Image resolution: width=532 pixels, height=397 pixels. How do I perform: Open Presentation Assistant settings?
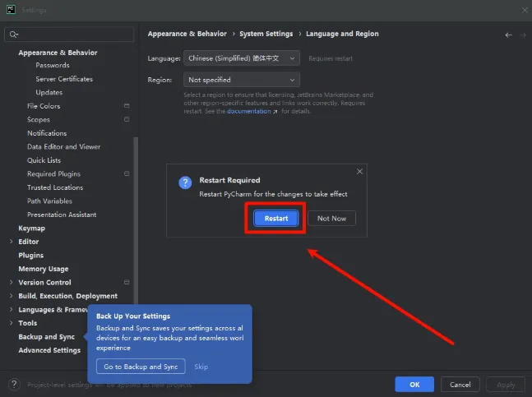coord(62,215)
